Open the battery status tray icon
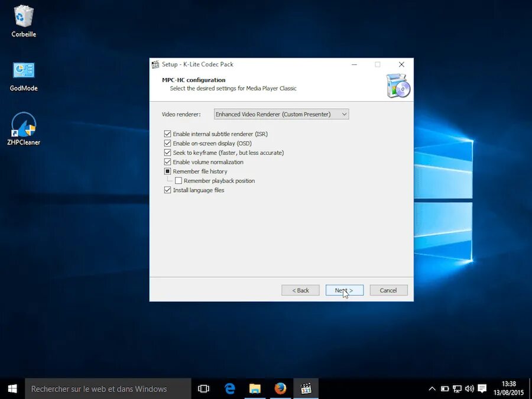This screenshot has width=532, height=399. tap(445, 389)
